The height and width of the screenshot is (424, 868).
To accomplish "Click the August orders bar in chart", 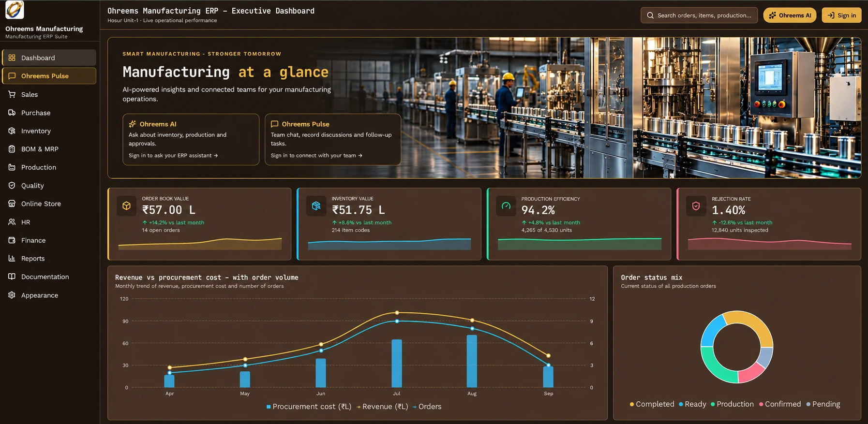I will pos(472,361).
